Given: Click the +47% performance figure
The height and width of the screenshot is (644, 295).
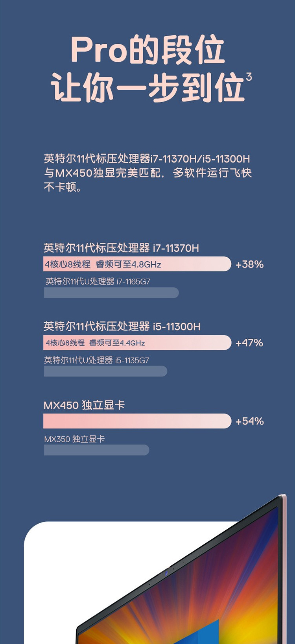Looking at the screenshot, I should pyautogui.click(x=249, y=343).
